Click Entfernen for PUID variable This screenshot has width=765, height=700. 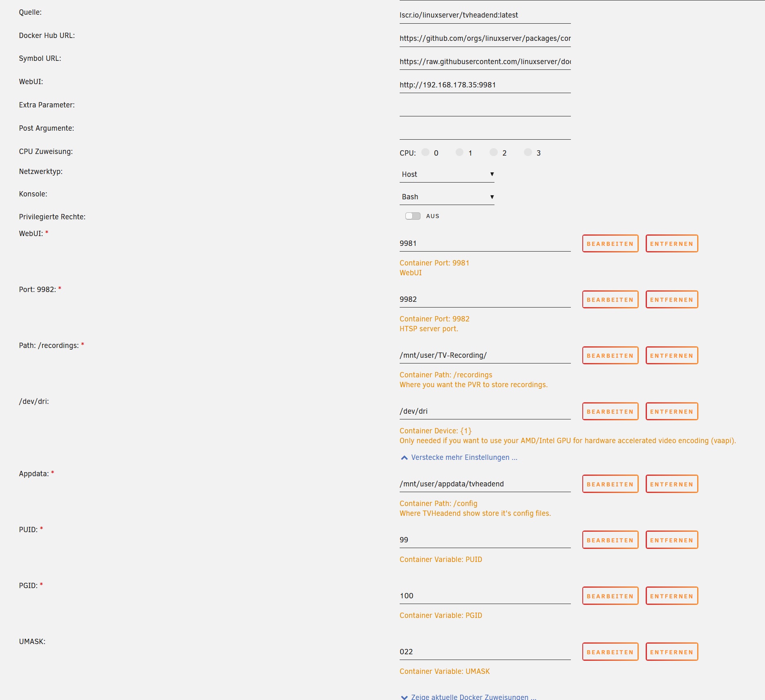(672, 540)
